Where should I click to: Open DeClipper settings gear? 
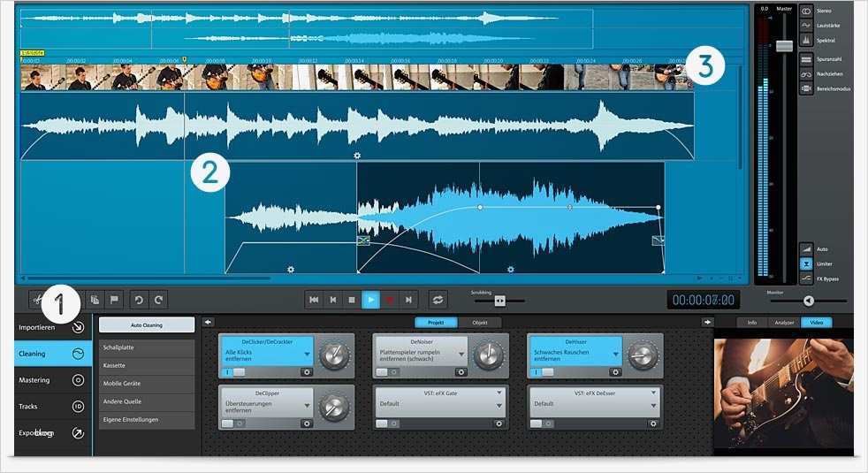tap(307, 423)
